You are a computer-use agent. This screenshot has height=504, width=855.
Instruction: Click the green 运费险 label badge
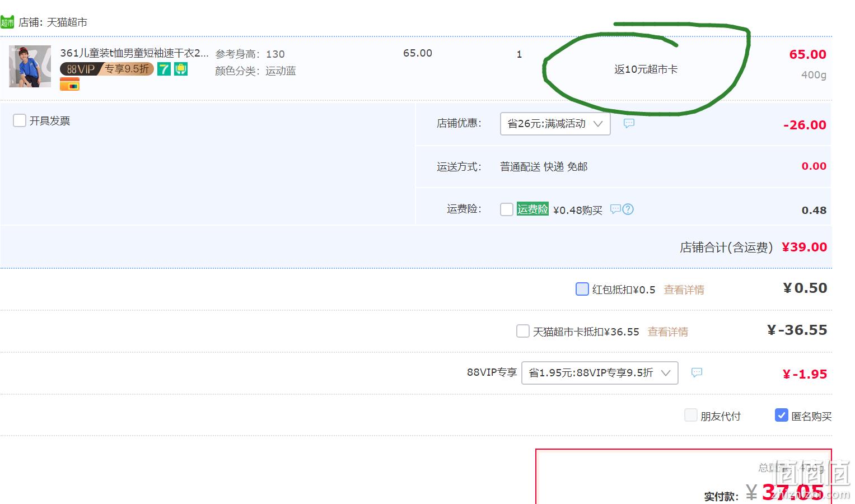pos(532,209)
